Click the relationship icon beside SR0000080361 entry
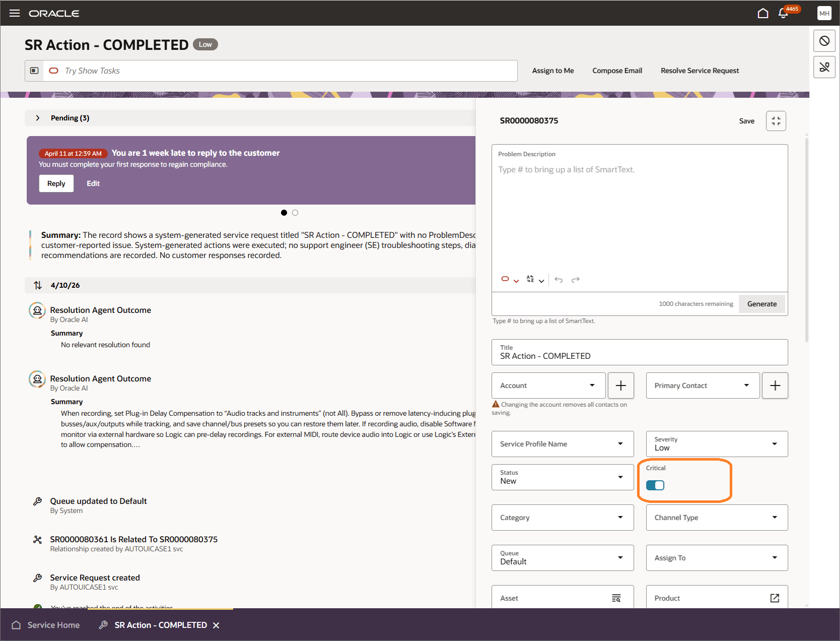The height and width of the screenshot is (641, 840). [x=37, y=540]
